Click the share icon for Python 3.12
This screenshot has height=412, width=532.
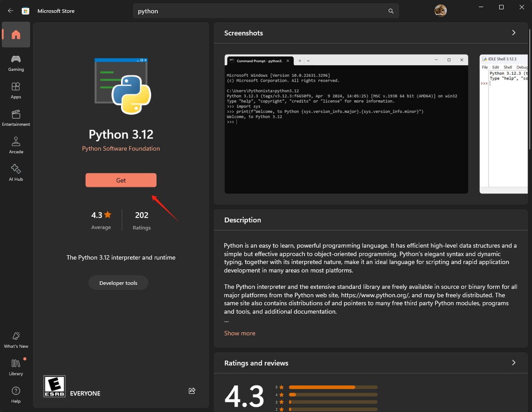tap(192, 391)
